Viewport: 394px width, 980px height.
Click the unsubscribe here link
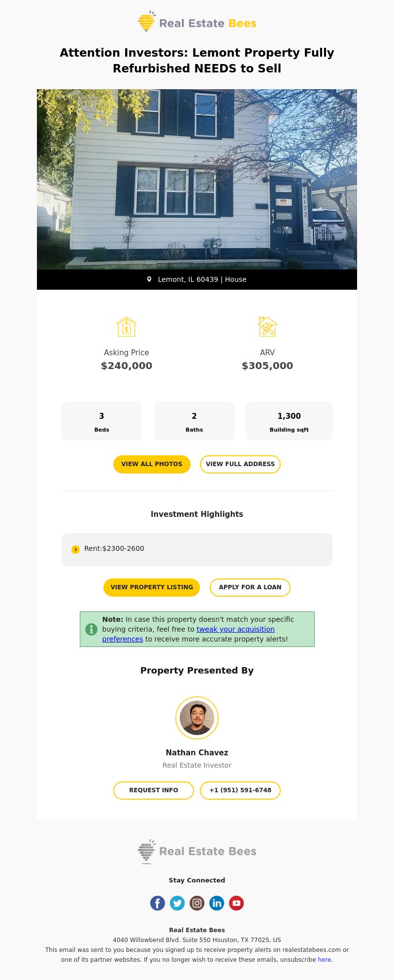click(x=325, y=959)
